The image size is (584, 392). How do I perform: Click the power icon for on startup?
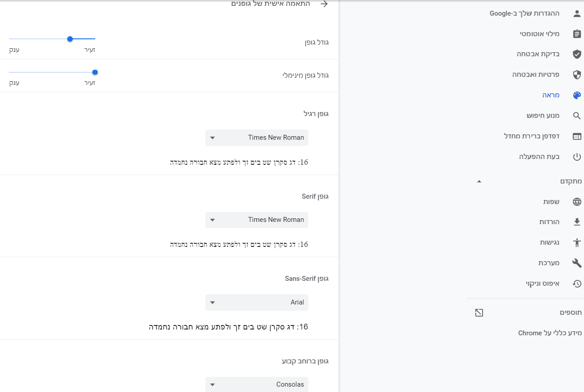(x=577, y=157)
